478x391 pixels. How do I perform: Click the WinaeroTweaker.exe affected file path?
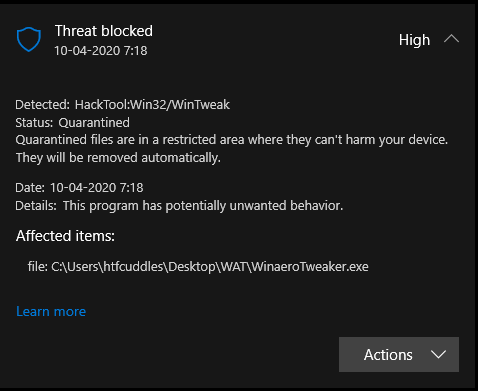210,267
